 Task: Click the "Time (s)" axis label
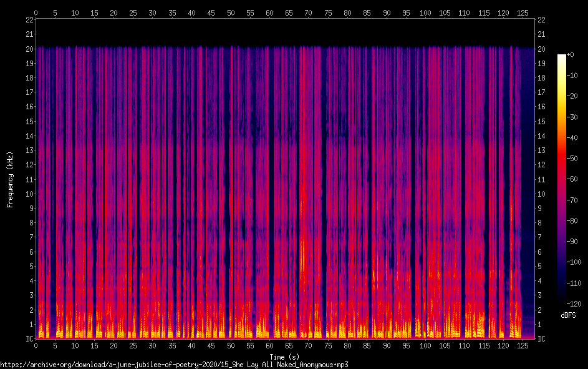click(284, 357)
